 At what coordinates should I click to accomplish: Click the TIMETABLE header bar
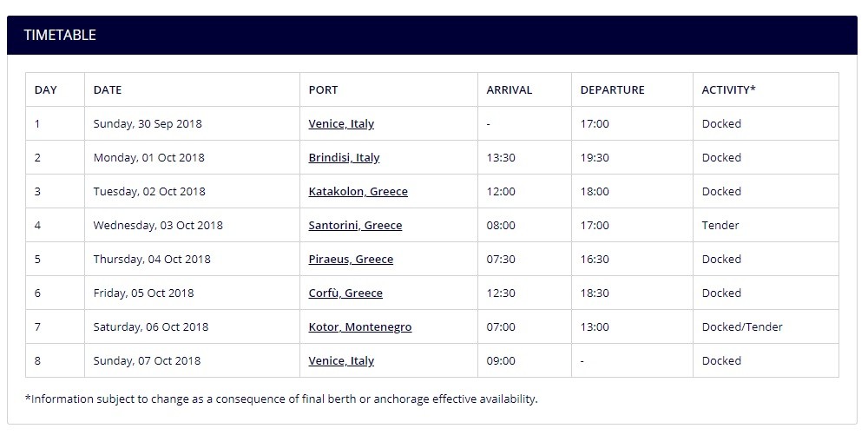[431, 35]
